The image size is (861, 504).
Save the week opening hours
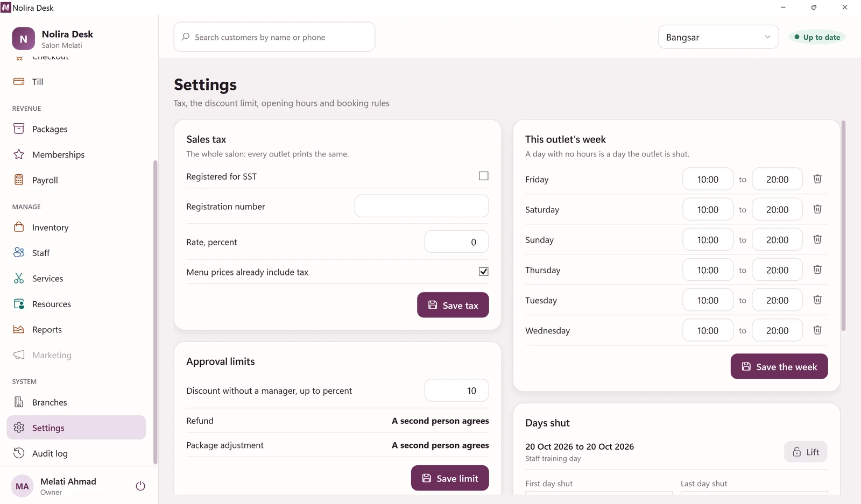779,367
